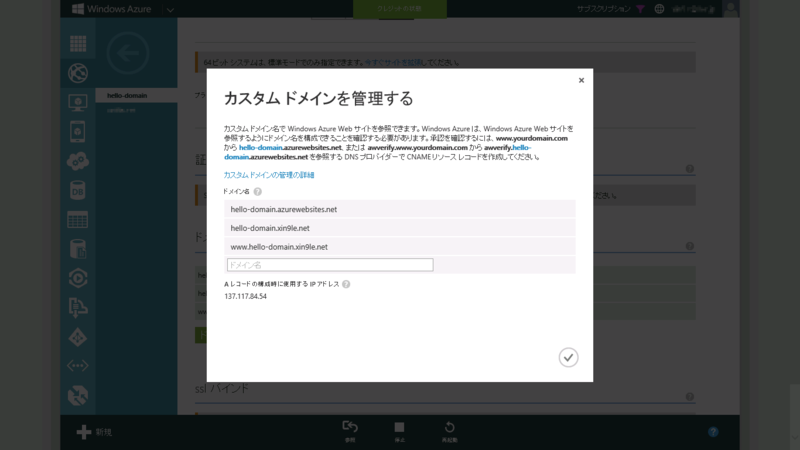The height and width of the screenshot is (450, 800).
Task: Click 新規 plus button in bottom bar
Action: pos(94,432)
